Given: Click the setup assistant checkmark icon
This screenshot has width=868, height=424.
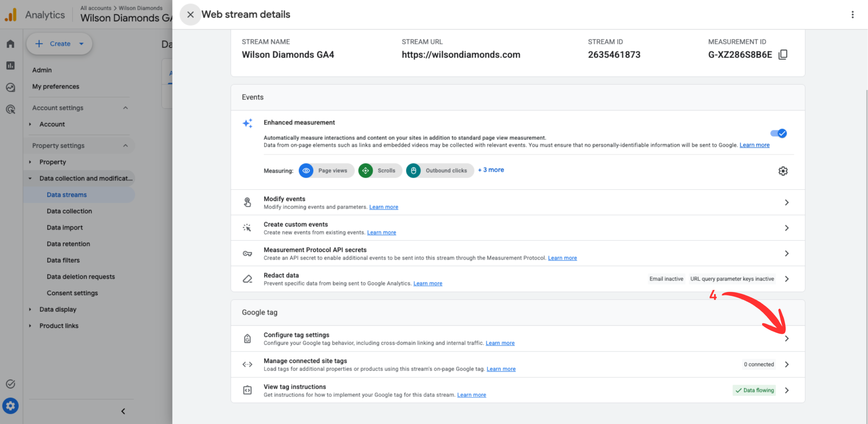Looking at the screenshot, I should [11, 384].
